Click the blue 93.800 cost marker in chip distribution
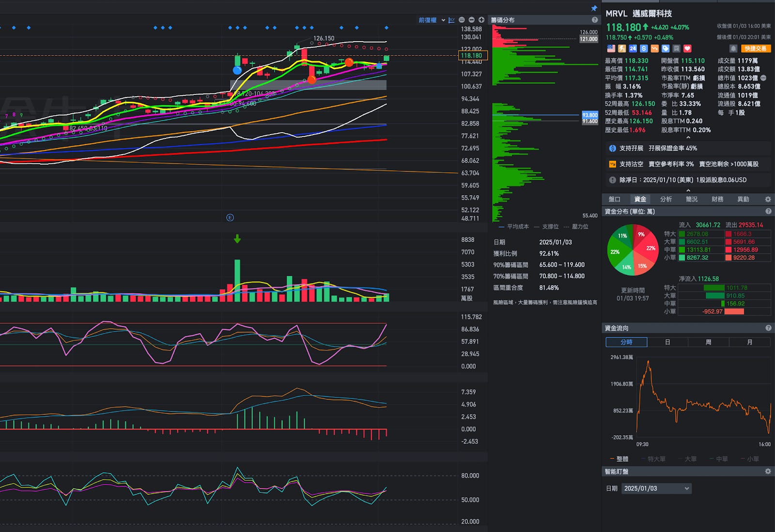 tap(590, 115)
